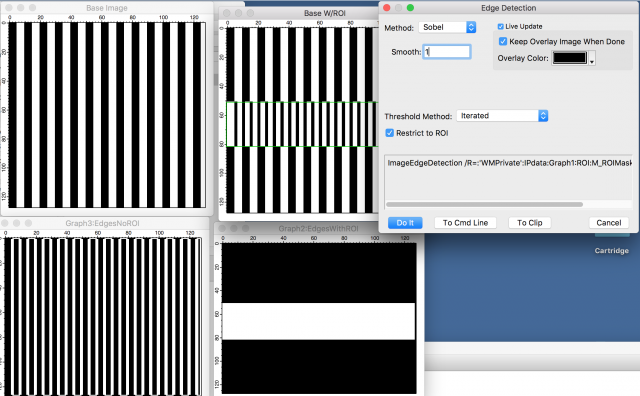Expand the Iterated threshold method dropdown
The image size is (640, 396).
pyautogui.click(x=502, y=116)
